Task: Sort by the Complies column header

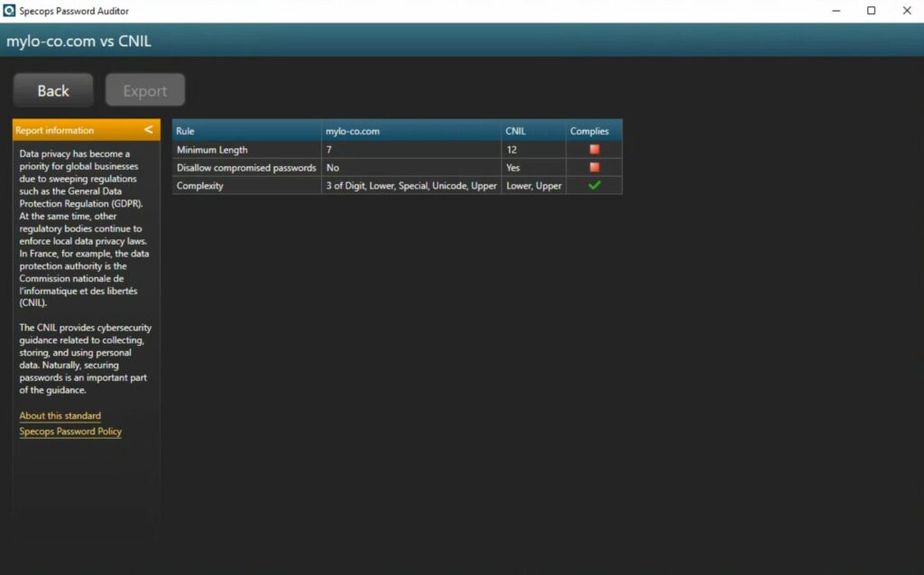Action: (x=594, y=131)
